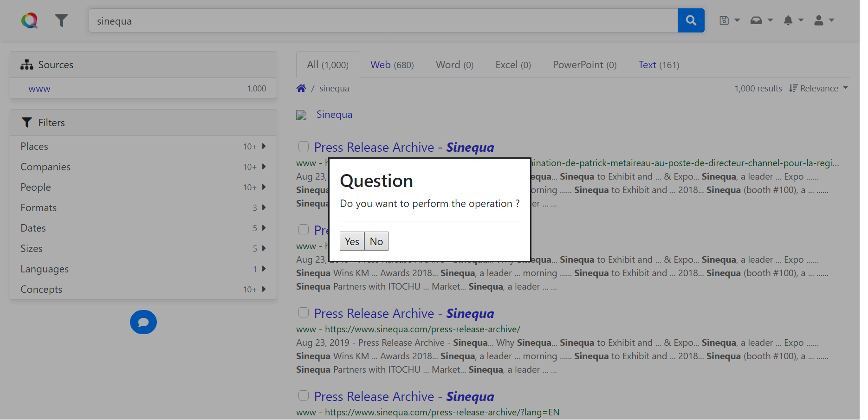The image size is (868, 420).
Task: Tick checkbox for press-release-archive/ result
Action: (x=304, y=312)
